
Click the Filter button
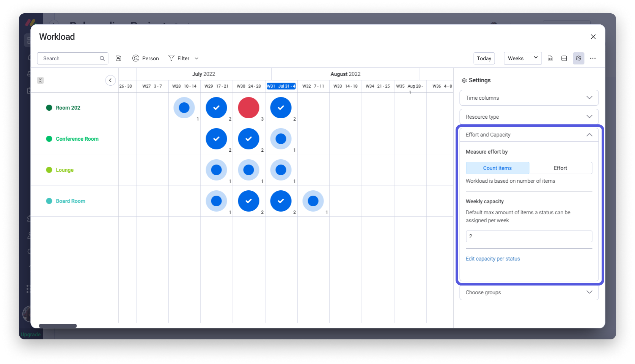pyautogui.click(x=179, y=58)
